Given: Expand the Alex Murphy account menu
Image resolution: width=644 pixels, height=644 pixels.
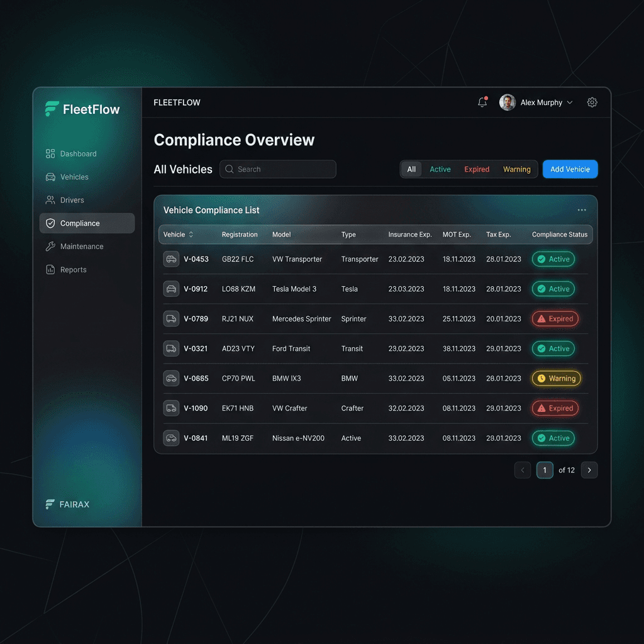Looking at the screenshot, I should (x=570, y=103).
